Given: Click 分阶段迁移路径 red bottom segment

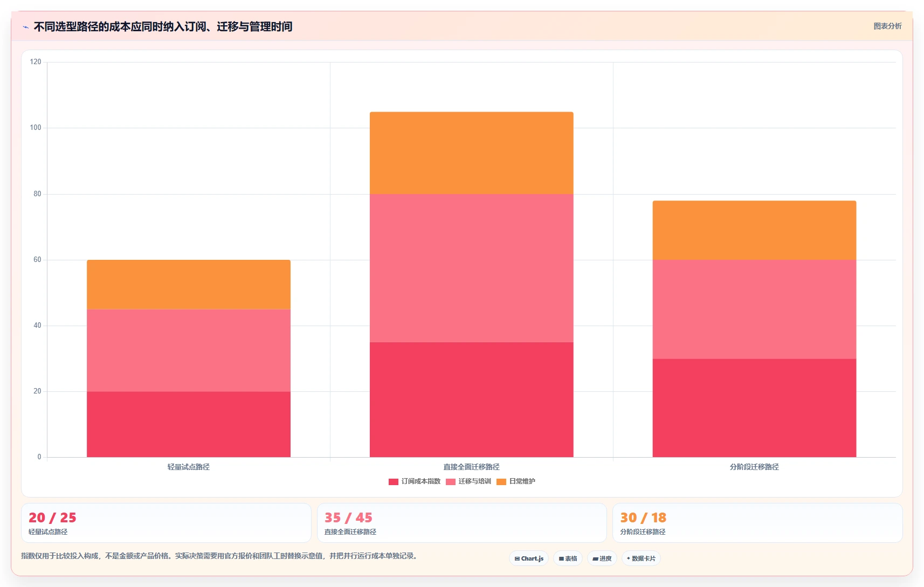Looking at the screenshot, I should pos(754,408).
